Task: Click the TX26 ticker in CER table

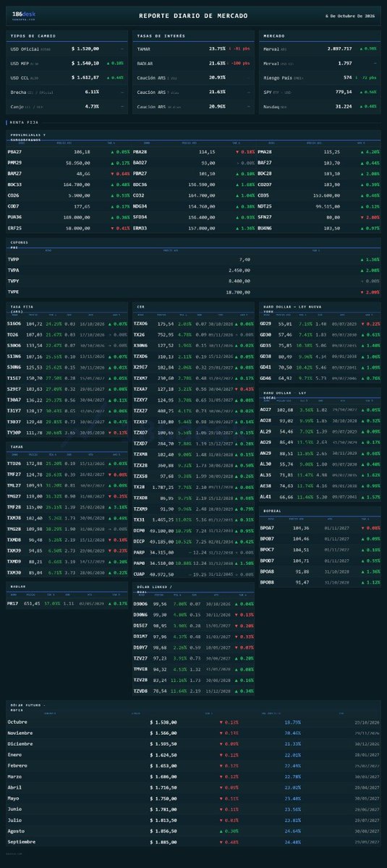Action: (139, 335)
